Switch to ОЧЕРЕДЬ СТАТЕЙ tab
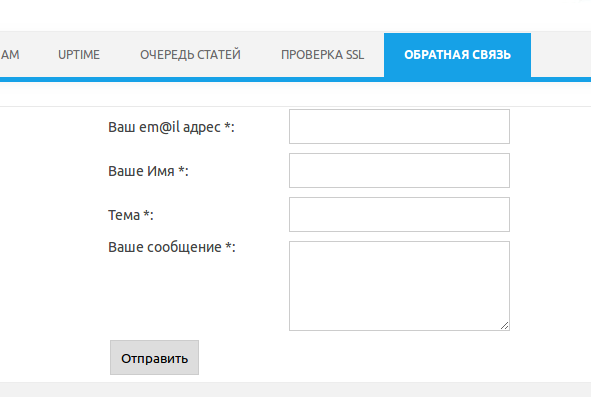This screenshot has width=591, height=397. [x=190, y=55]
